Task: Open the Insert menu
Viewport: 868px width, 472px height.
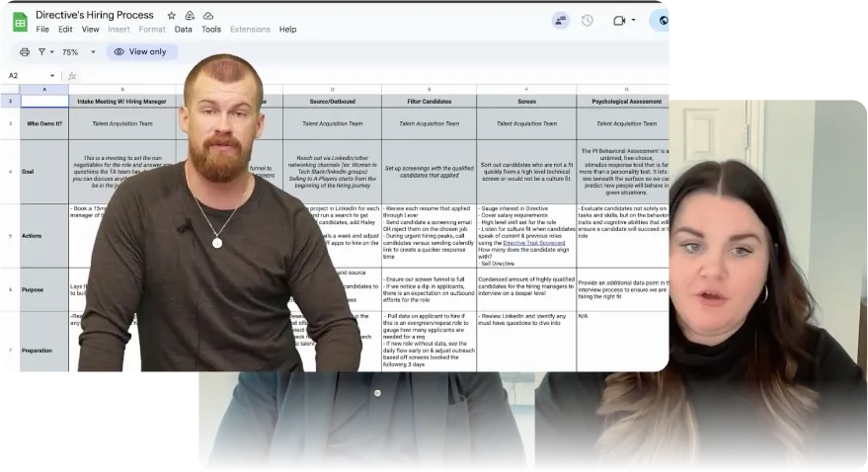Action: click(x=119, y=30)
